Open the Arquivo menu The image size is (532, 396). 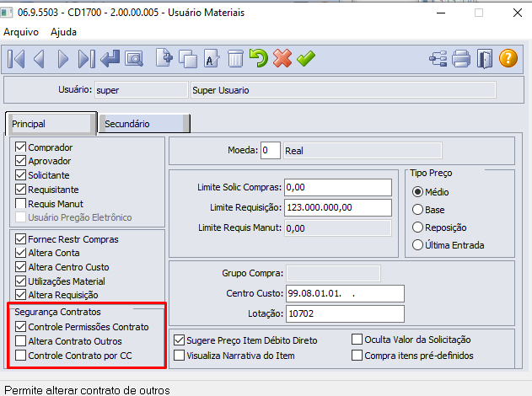(21, 32)
